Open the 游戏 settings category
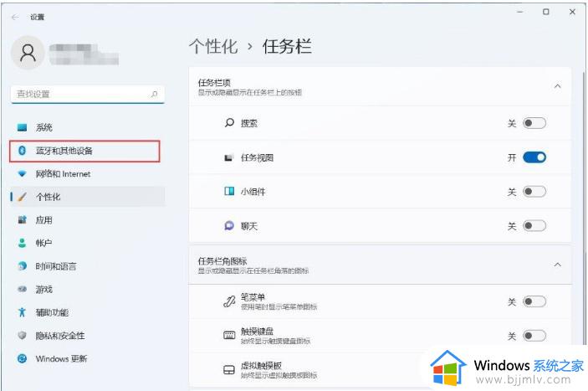 point(88,289)
